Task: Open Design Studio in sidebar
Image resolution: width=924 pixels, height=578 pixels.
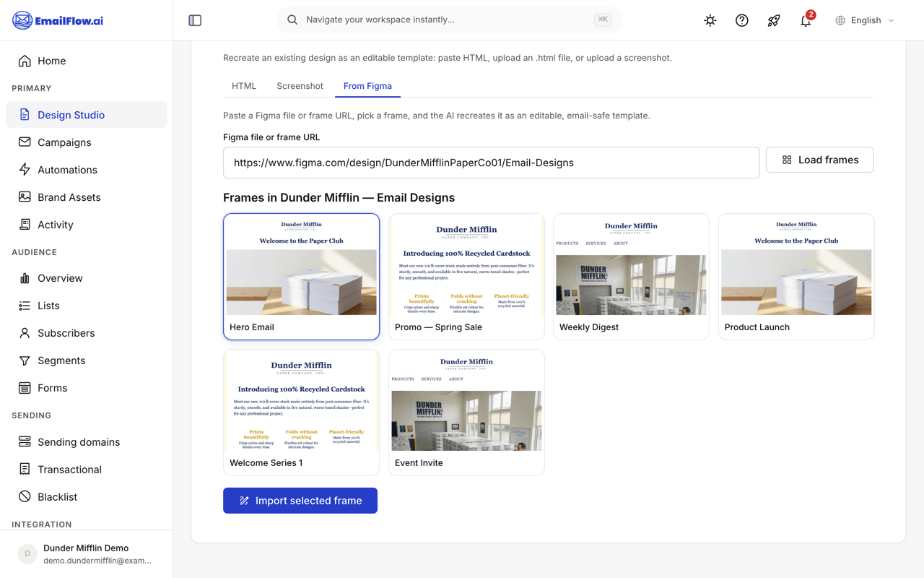Action: (x=87, y=115)
